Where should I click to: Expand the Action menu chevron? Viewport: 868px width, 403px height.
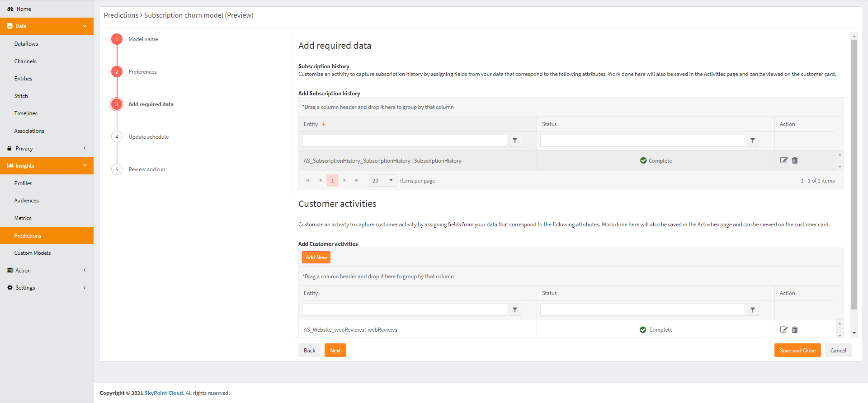click(x=85, y=270)
